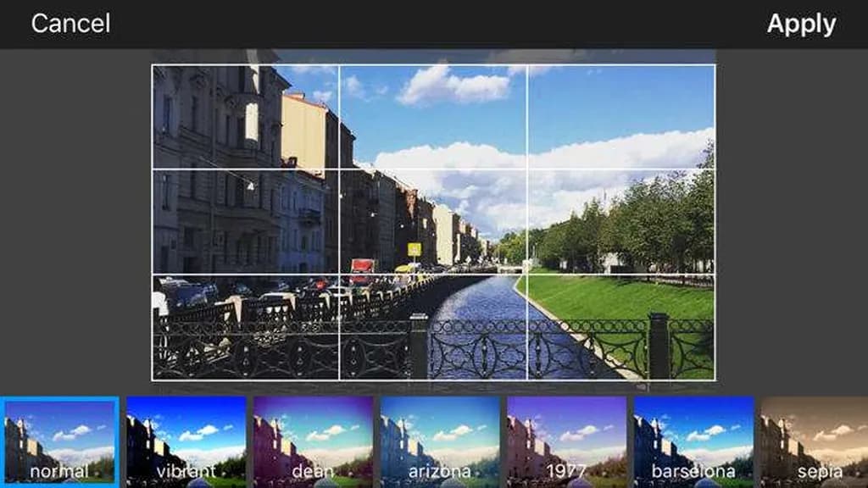Choose the vibrant filter preview

tap(186, 441)
